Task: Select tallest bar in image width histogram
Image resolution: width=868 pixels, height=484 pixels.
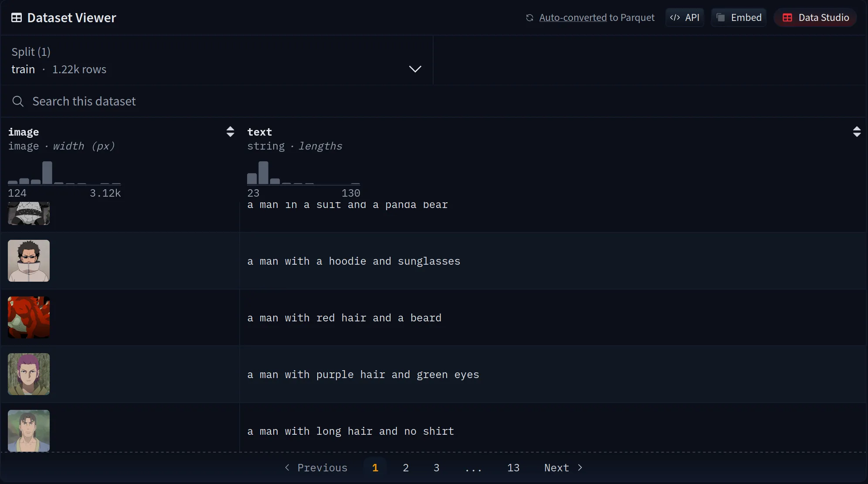Action: coord(47,173)
